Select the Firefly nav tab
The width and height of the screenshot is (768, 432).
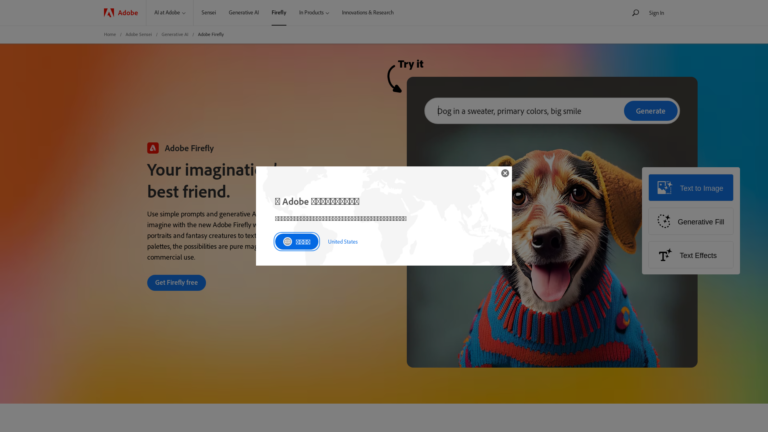click(279, 13)
